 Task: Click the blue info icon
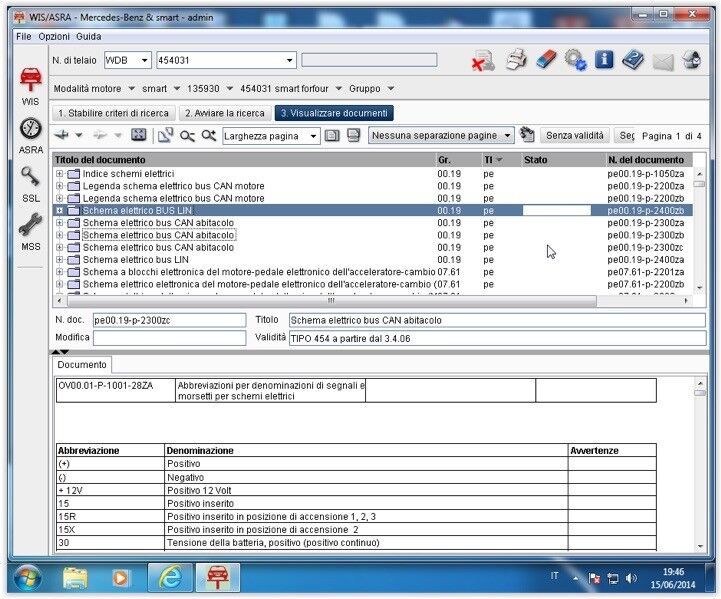[x=604, y=60]
